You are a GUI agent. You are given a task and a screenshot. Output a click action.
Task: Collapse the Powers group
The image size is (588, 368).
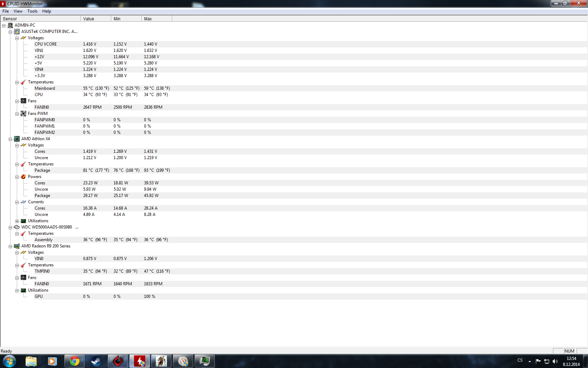click(17, 177)
